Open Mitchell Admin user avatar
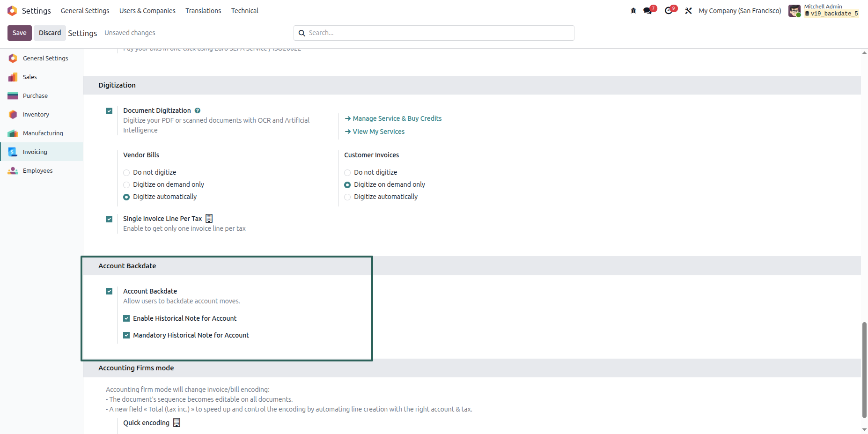Viewport: 868px width, 434px height. (794, 11)
